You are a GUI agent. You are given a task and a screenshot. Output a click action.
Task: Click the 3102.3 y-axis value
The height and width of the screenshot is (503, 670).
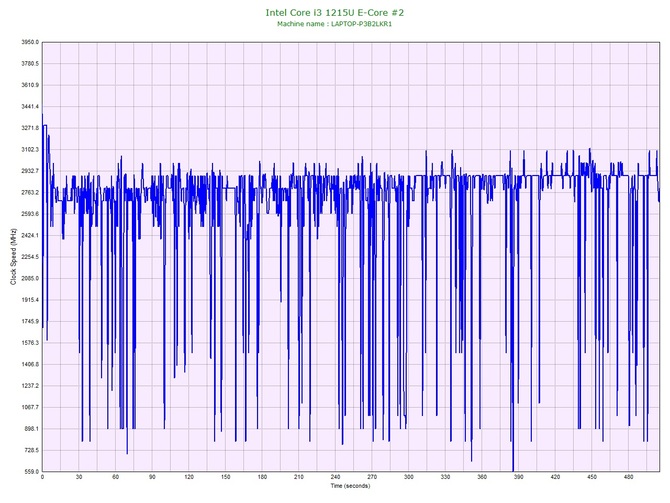tap(30, 150)
